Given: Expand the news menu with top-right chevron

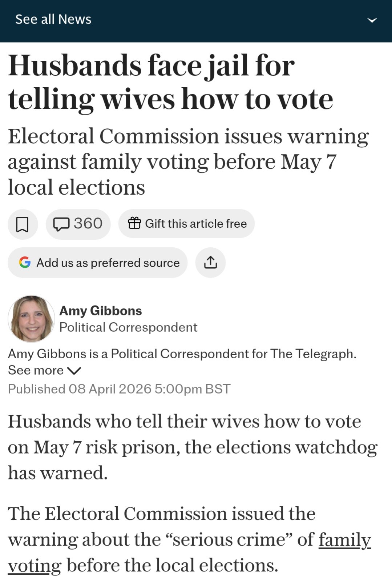Looking at the screenshot, I should click(372, 20).
